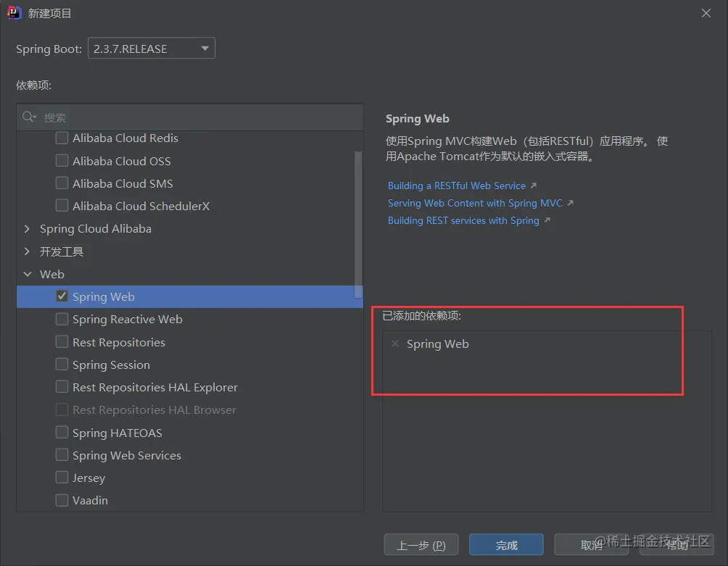Screen dimensions: 728x566
Task: Enable the Vaadin dependency checkbox
Action: [62, 500]
